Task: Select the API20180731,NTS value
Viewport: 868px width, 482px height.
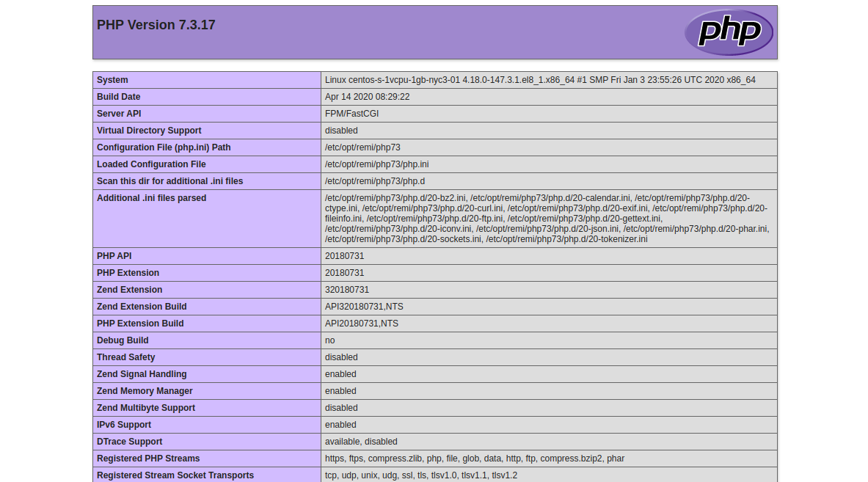Action: [x=362, y=324]
